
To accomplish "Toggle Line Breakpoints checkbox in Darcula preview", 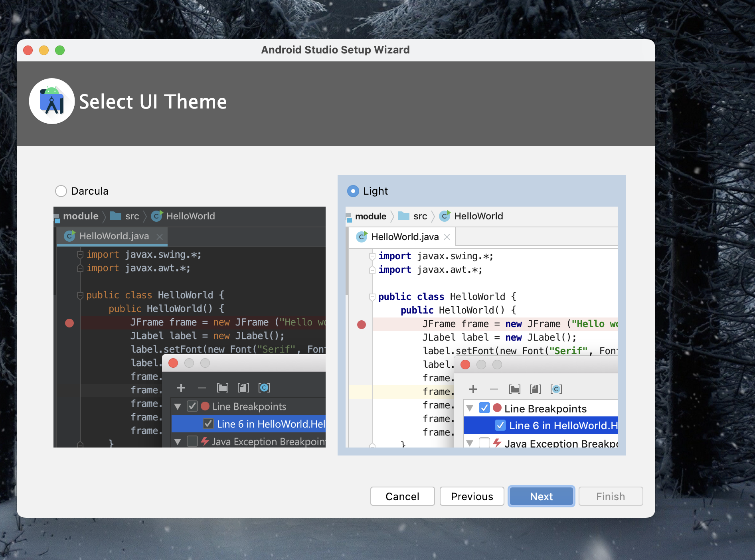I will 192,406.
